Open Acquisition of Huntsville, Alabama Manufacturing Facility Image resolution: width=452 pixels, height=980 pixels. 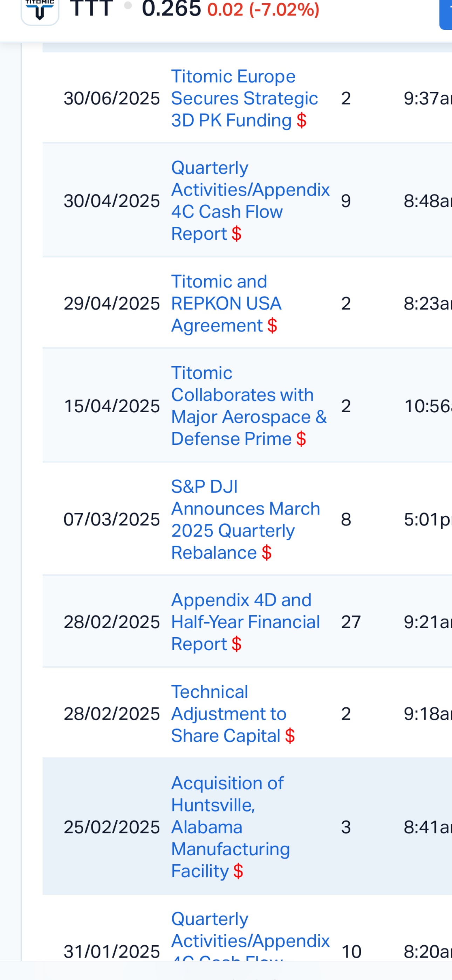[231, 827]
